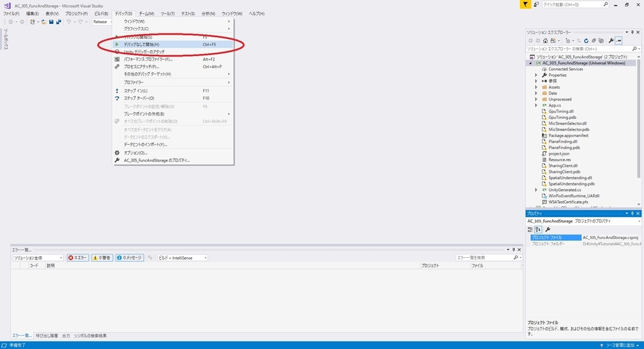Select Step Over (F10) menu item
Image resolution: width=644 pixels, height=349 pixels.
pyautogui.click(x=173, y=98)
